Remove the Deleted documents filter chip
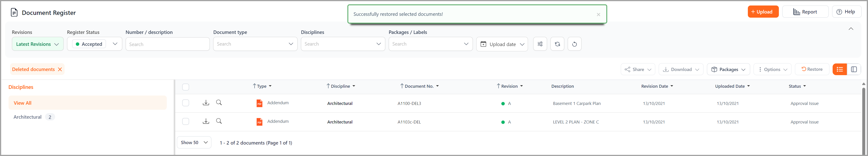Screen dimensions: 868x156 point(60,69)
